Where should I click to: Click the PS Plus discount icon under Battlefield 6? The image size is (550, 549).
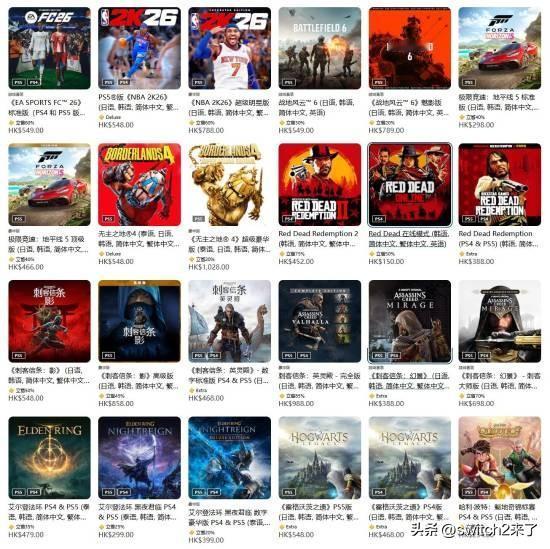click(x=282, y=123)
